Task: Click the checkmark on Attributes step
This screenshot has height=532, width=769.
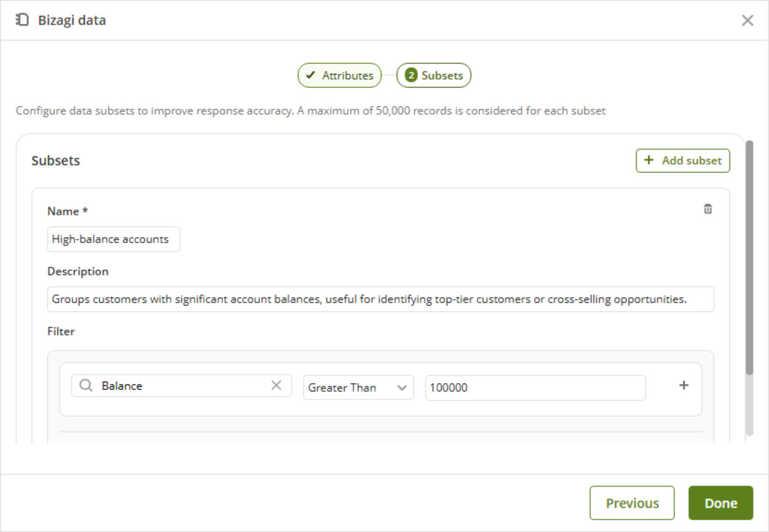Action: pyautogui.click(x=311, y=76)
